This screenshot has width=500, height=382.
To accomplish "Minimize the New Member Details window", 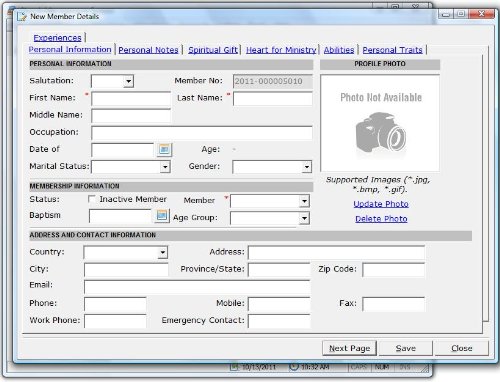I will pyautogui.click(x=446, y=14).
